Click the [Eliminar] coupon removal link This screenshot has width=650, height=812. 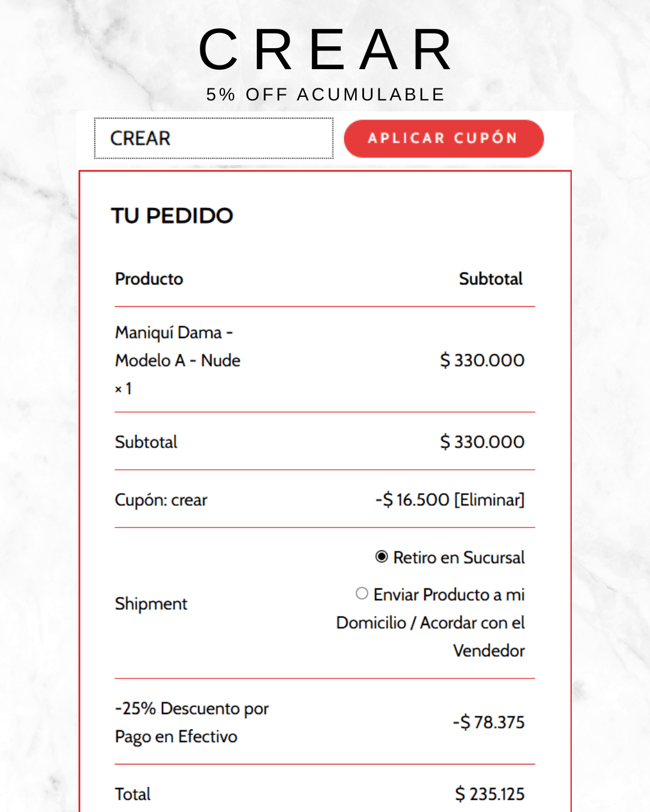489,500
